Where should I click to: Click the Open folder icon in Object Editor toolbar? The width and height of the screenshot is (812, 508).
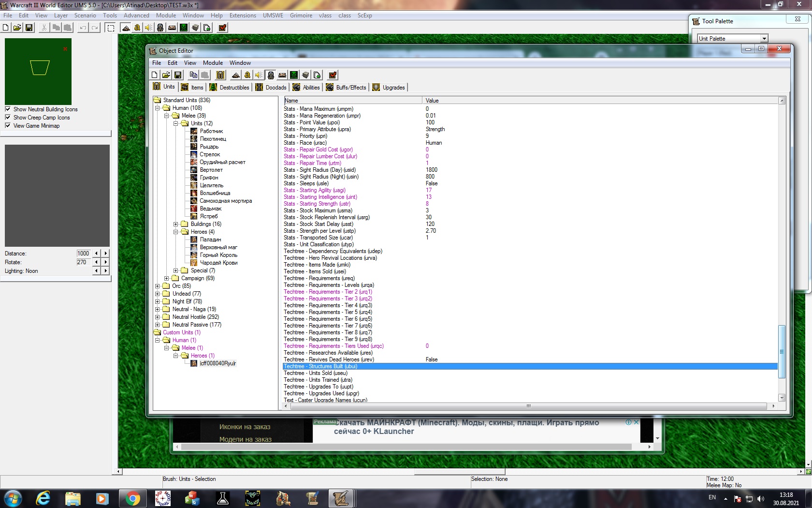[x=166, y=75]
